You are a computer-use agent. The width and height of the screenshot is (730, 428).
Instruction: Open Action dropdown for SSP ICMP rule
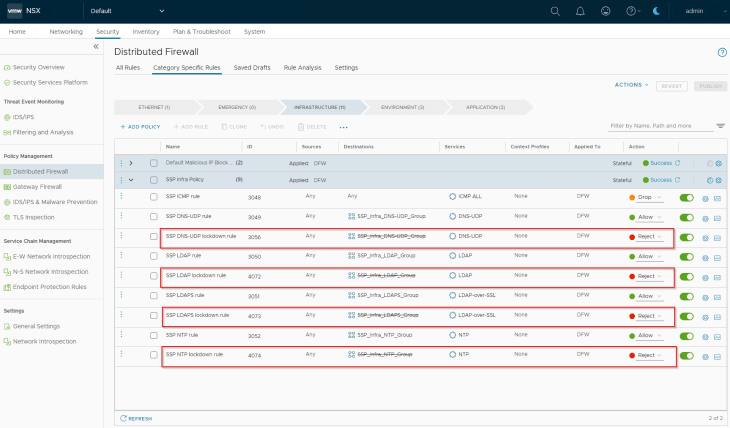(649, 198)
